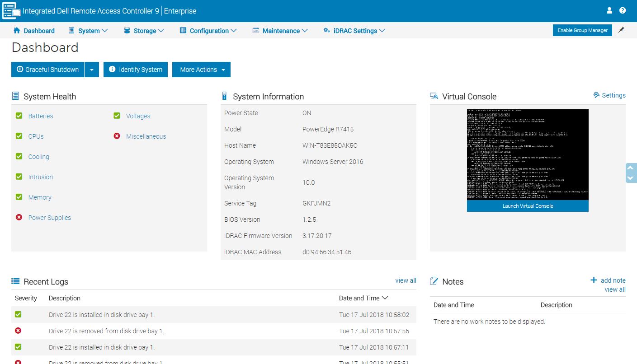Click view all under Recent Logs
The image size is (637, 364).
point(406,280)
